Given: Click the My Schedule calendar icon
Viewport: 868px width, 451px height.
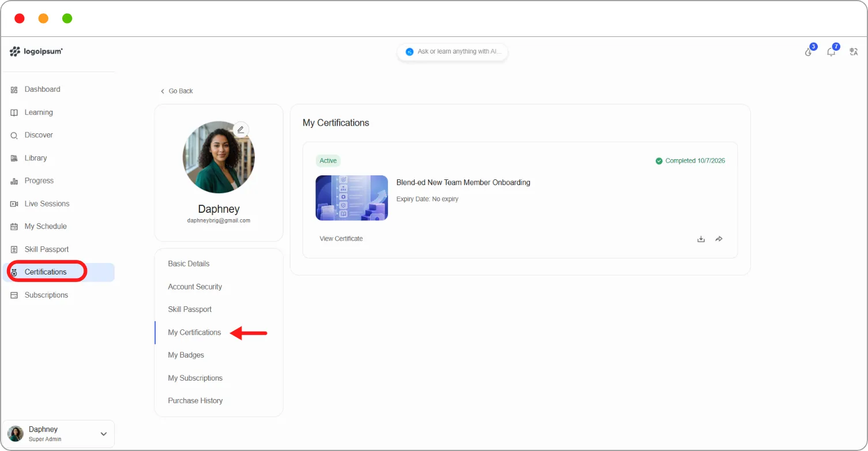Looking at the screenshot, I should pyautogui.click(x=14, y=227).
